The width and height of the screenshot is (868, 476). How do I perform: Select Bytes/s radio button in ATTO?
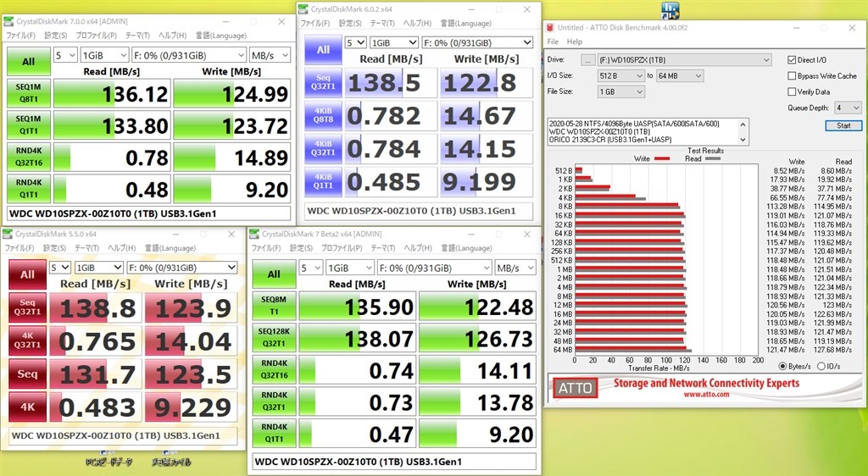782,366
